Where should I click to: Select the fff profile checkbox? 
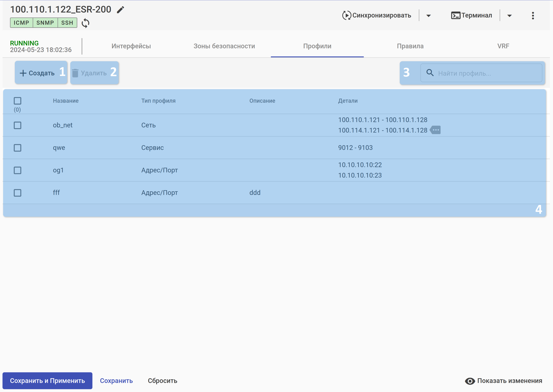pos(17,193)
